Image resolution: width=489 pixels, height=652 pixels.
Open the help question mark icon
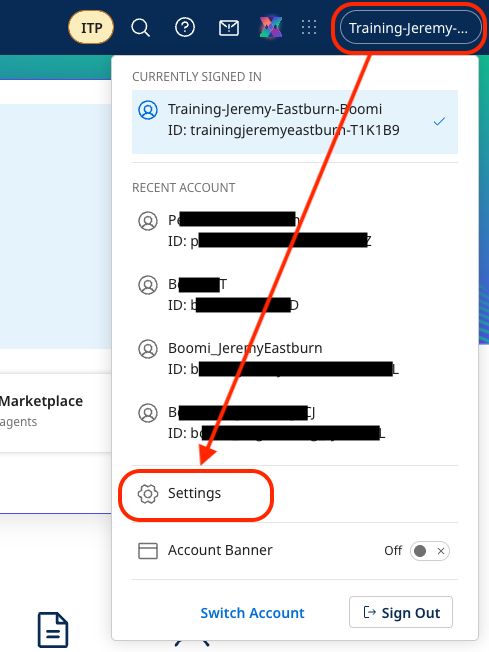click(x=185, y=27)
